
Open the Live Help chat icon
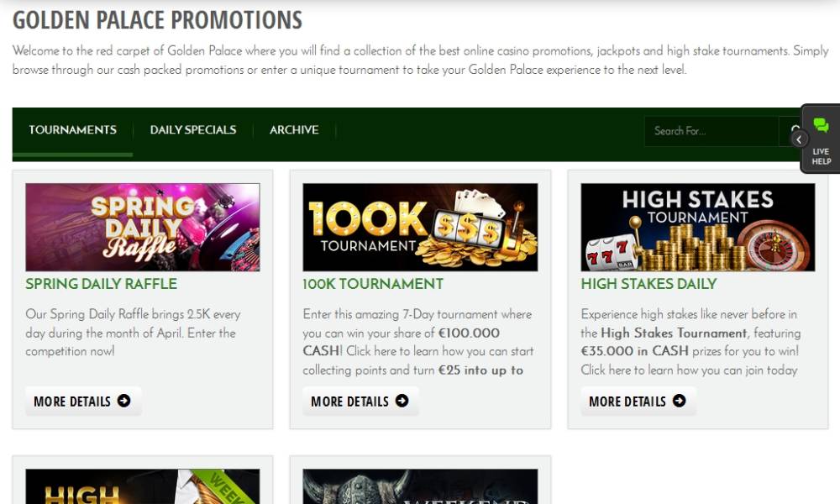coord(821,126)
